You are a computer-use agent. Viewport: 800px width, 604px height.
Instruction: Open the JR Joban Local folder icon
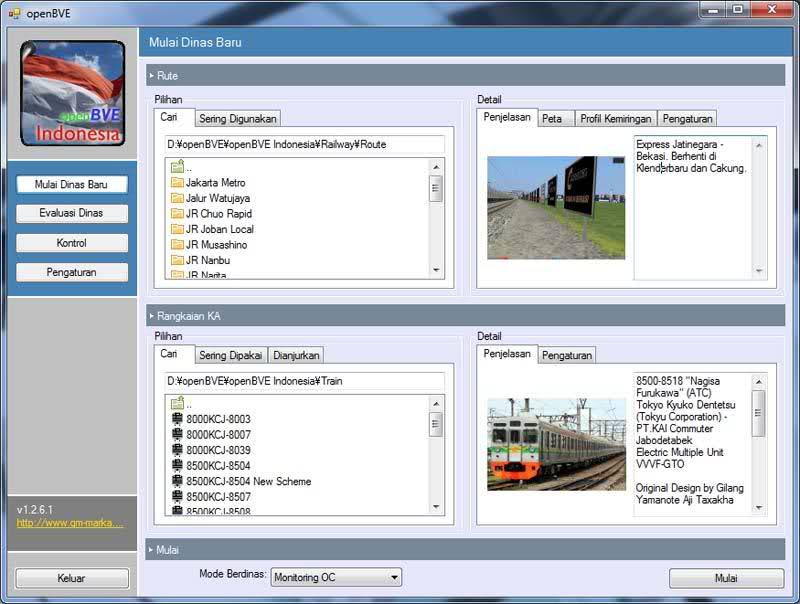click(177, 229)
